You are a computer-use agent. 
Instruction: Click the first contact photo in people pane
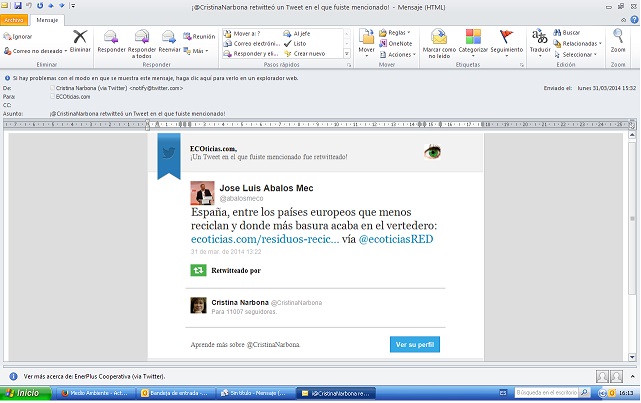[x=602, y=376]
